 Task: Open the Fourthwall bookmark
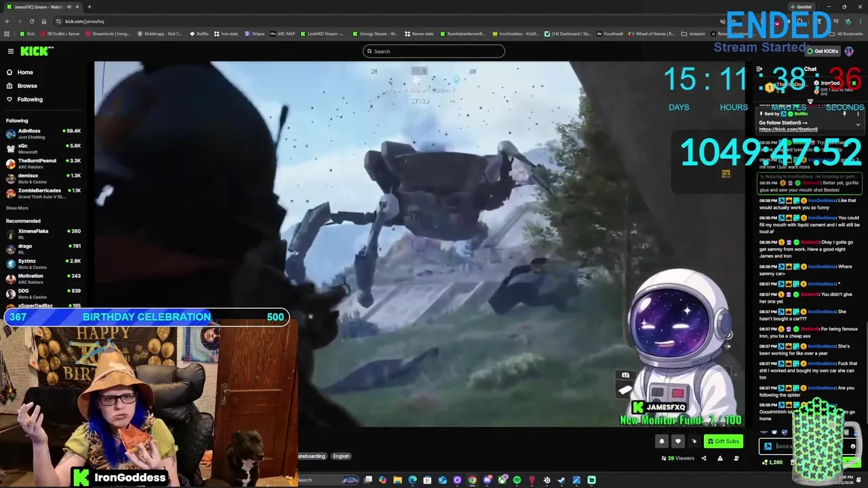coord(610,33)
